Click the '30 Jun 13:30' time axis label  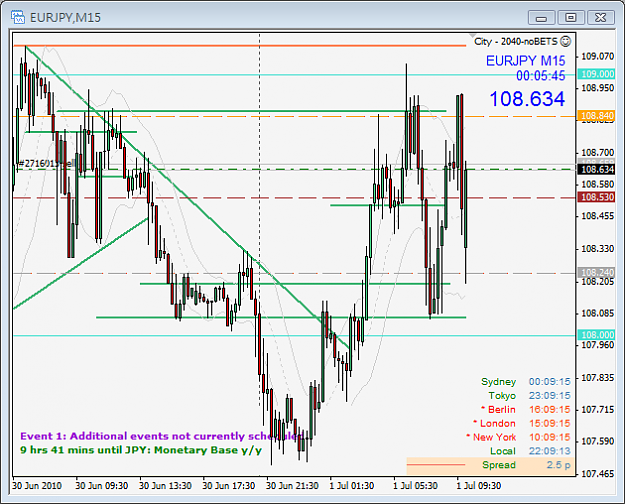(x=165, y=486)
